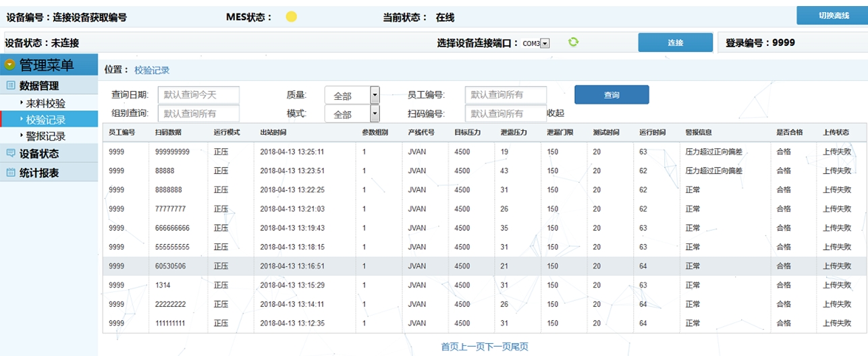Click the 统计报表 calendar icon
The height and width of the screenshot is (356, 868).
[x=10, y=173]
